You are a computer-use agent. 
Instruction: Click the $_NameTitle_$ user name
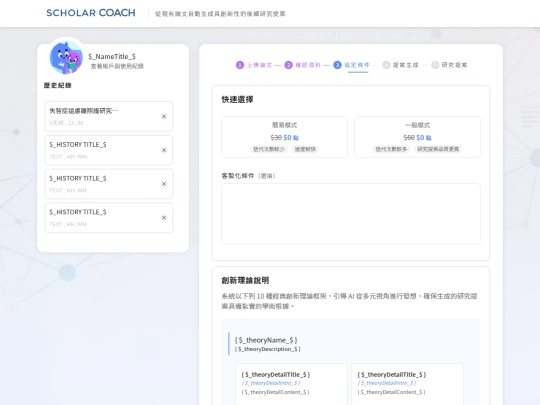pyautogui.click(x=112, y=56)
